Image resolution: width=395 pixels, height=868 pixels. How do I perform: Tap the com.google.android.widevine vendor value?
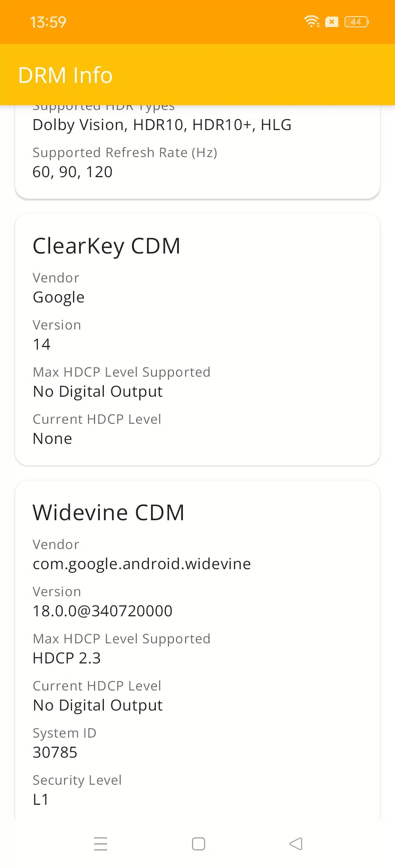pos(142,564)
